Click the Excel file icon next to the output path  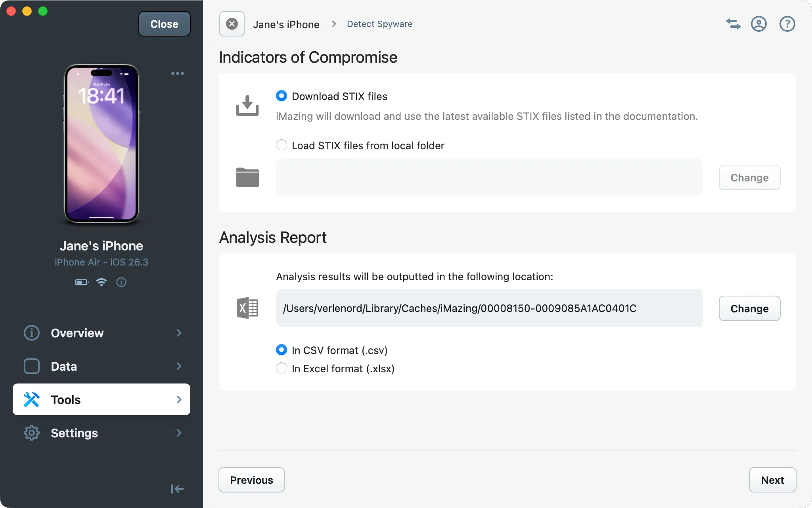coord(247,308)
